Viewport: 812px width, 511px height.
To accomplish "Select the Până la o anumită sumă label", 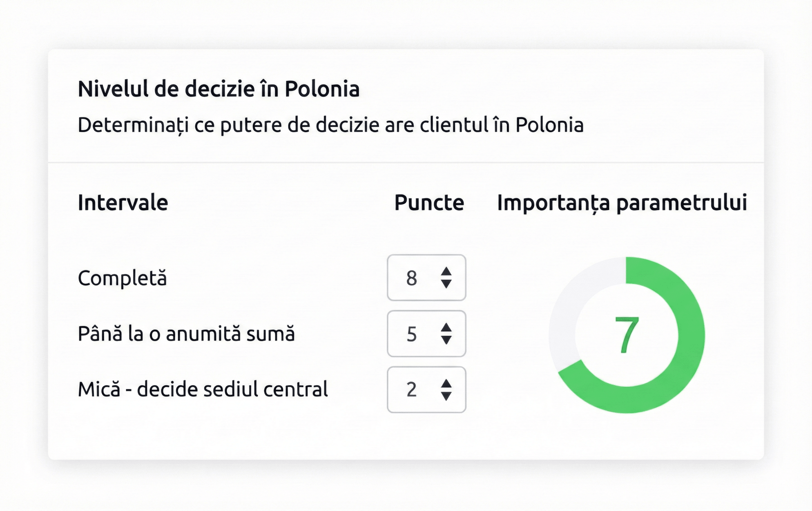I will (x=187, y=333).
